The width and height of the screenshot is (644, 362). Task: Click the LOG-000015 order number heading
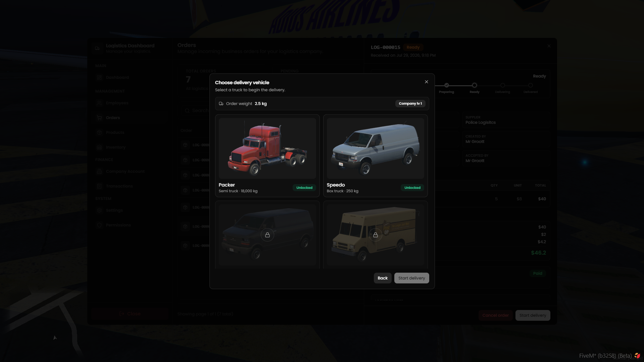point(386,47)
